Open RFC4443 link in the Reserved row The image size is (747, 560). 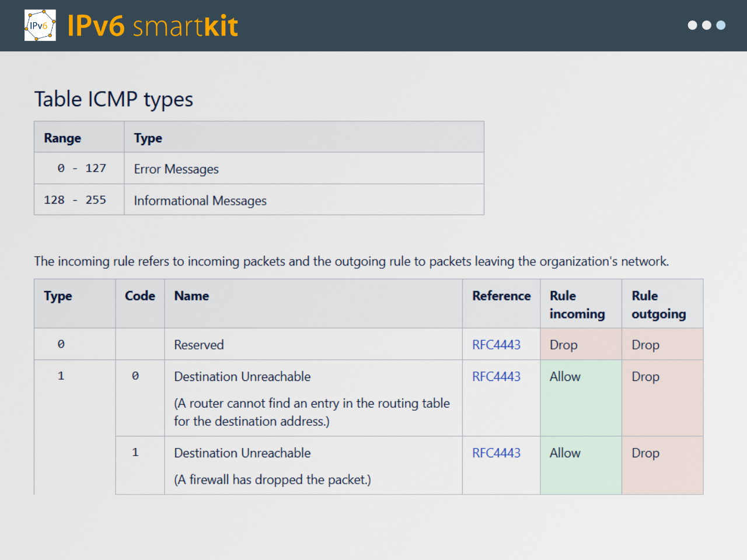pyautogui.click(x=496, y=345)
